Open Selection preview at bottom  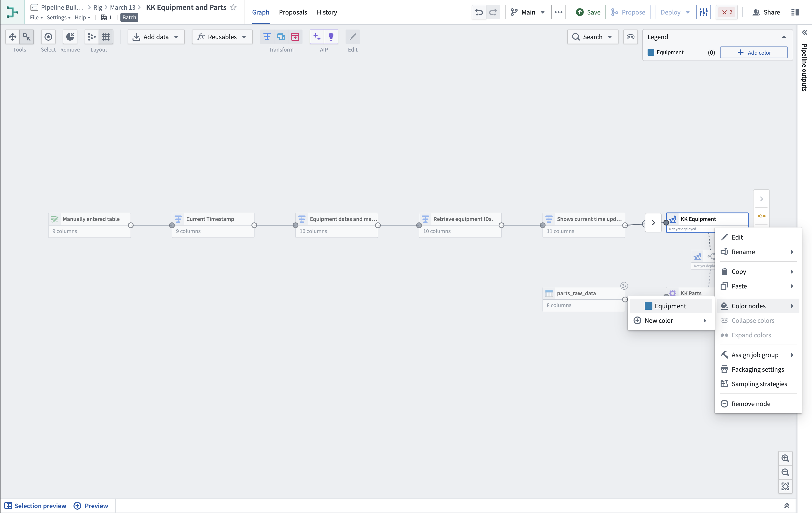coord(35,505)
